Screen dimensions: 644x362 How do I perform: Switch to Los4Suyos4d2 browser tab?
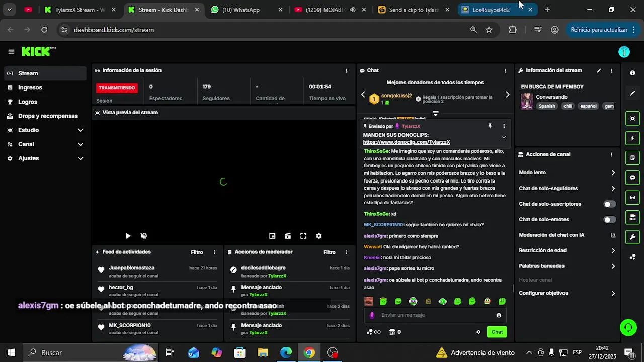pos(497,10)
